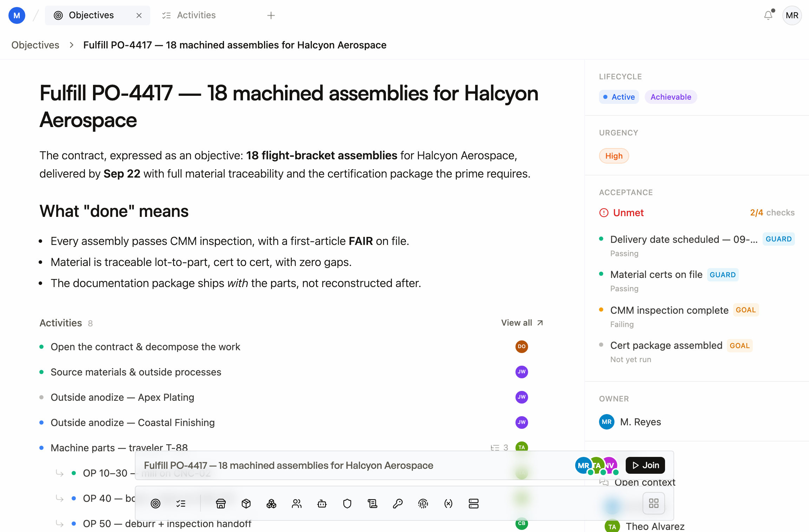Open the notifications bell
The height and width of the screenshot is (532, 809).
click(x=768, y=15)
